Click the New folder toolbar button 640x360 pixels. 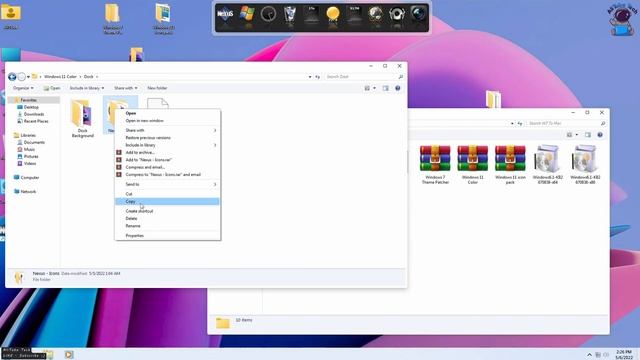(x=157, y=88)
